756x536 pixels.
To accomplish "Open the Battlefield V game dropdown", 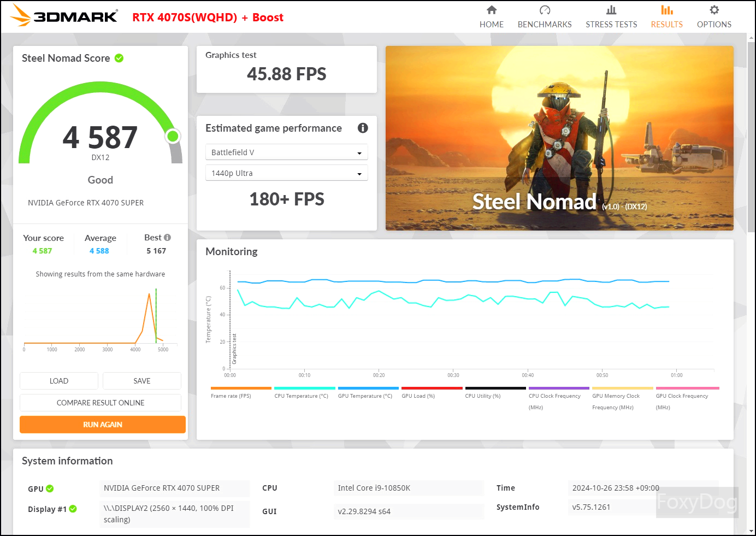I will point(287,152).
